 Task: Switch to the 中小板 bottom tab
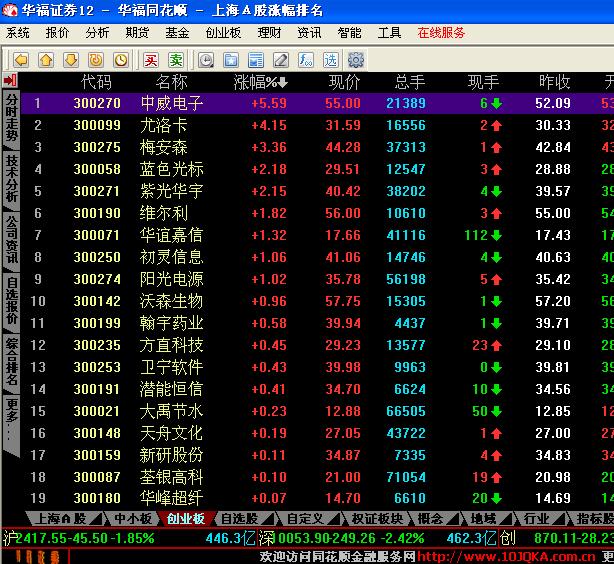click(x=133, y=519)
